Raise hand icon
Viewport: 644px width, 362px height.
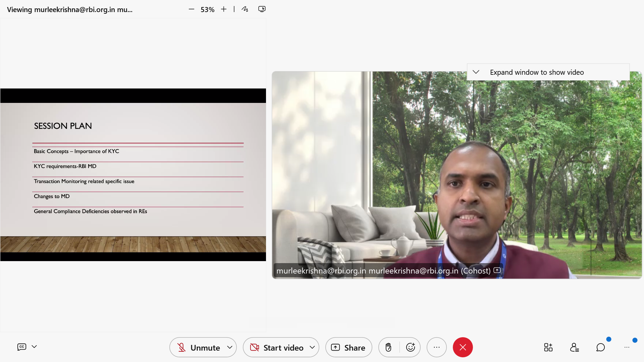[388, 347]
